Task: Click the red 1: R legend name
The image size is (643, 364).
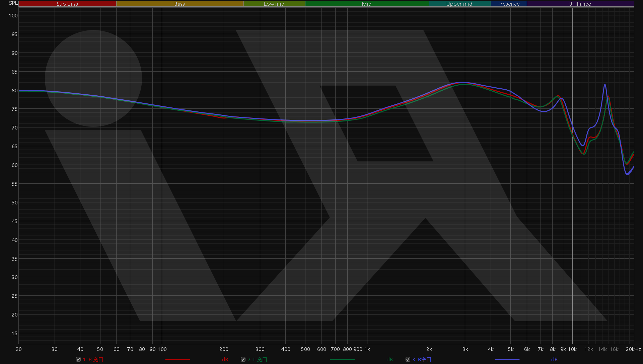Action: tap(93, 359)
